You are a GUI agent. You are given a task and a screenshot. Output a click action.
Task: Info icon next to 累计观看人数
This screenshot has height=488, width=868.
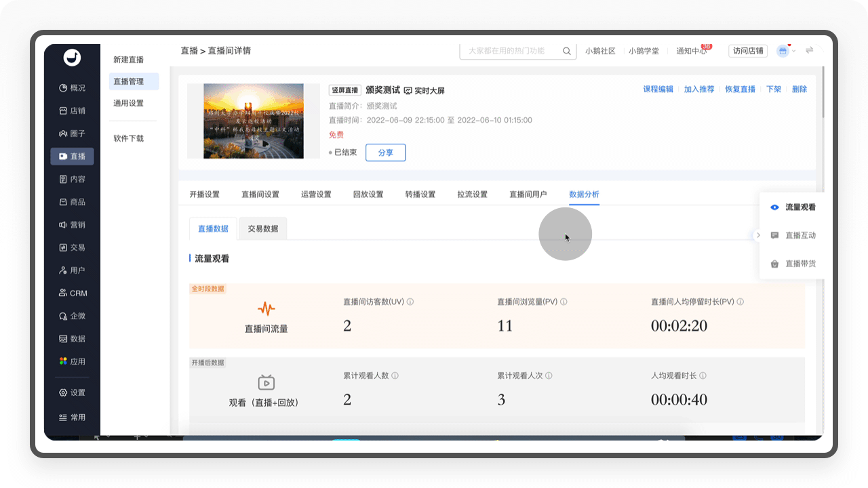[395, 375]
